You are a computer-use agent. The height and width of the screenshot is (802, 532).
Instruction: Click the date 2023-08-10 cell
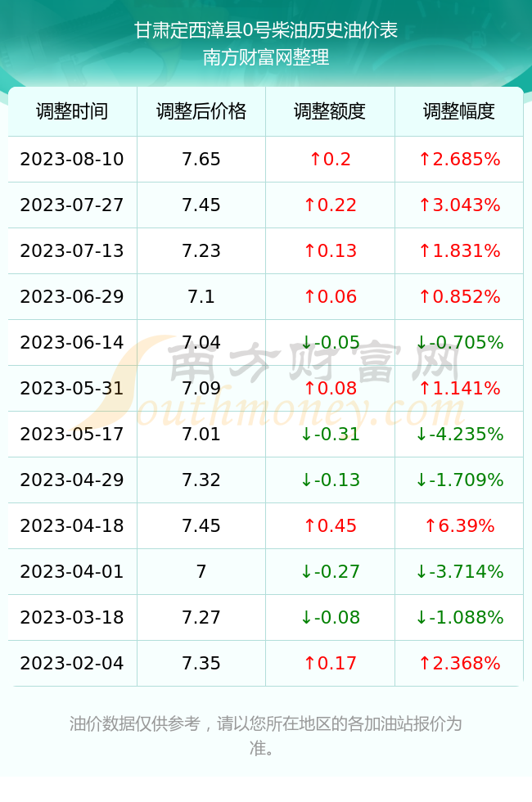[x=72, y=159]
